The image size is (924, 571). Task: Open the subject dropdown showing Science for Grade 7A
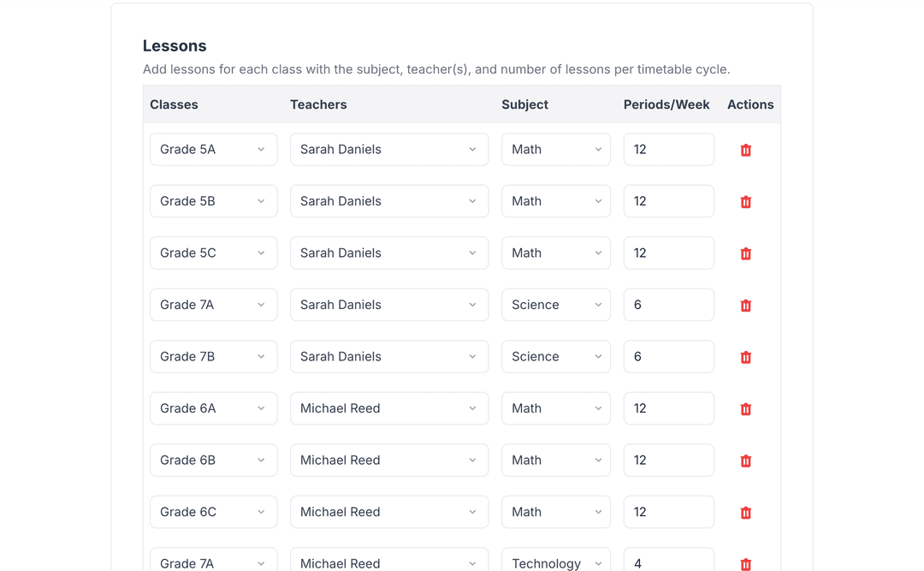(x=556, y=305)
